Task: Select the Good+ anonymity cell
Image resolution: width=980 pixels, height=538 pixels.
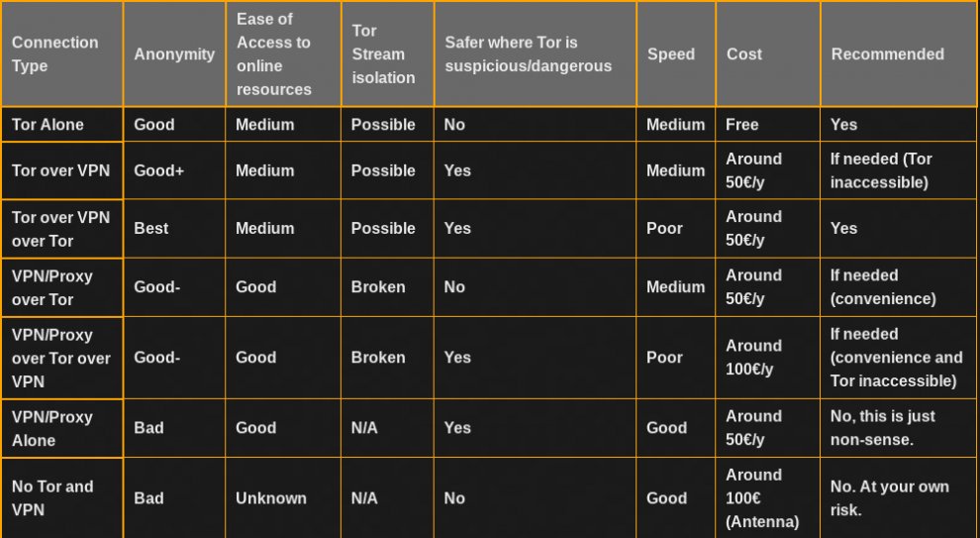Action: tap(174, 170)
